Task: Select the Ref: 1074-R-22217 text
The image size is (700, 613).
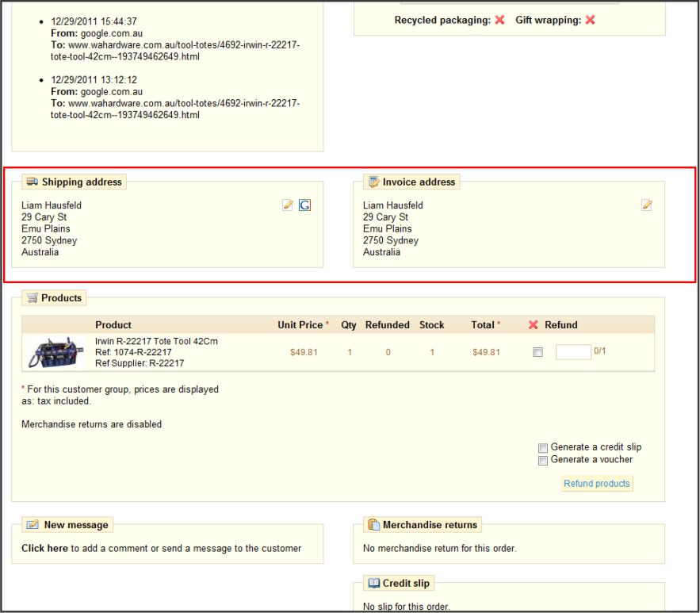Action: 133,352
